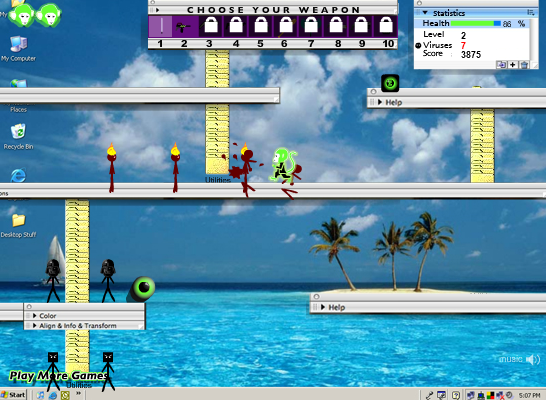Viewport: 546px width, 400px height.
Task: Click the green monkey player character
Action: point(283,165)
